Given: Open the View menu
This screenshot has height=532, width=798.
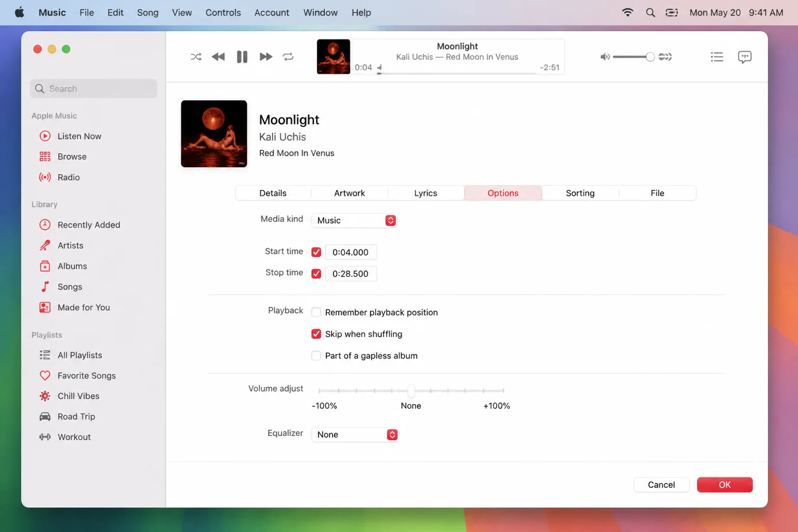Looking at the screenshot, I should (182, 12).
